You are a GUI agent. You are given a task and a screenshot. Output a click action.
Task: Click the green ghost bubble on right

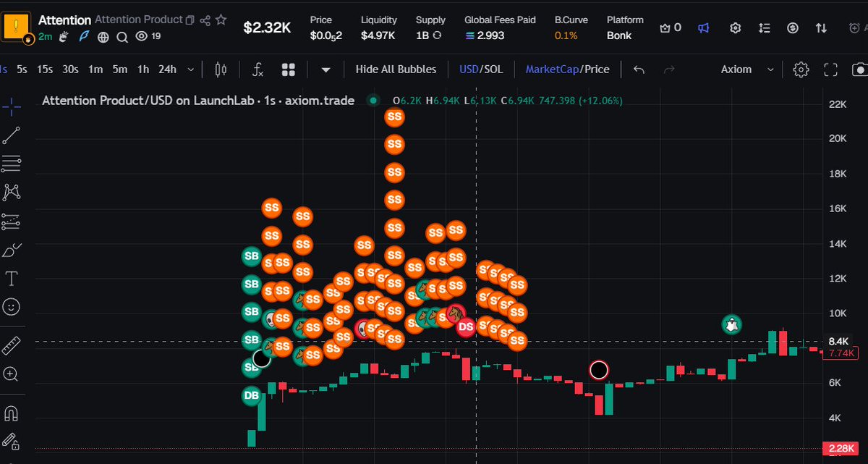[x=732, y=324]
